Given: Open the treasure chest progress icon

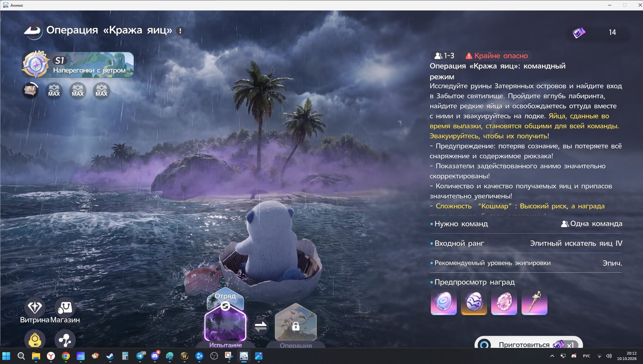Looking at the screenshot, I should click(30, 90).
